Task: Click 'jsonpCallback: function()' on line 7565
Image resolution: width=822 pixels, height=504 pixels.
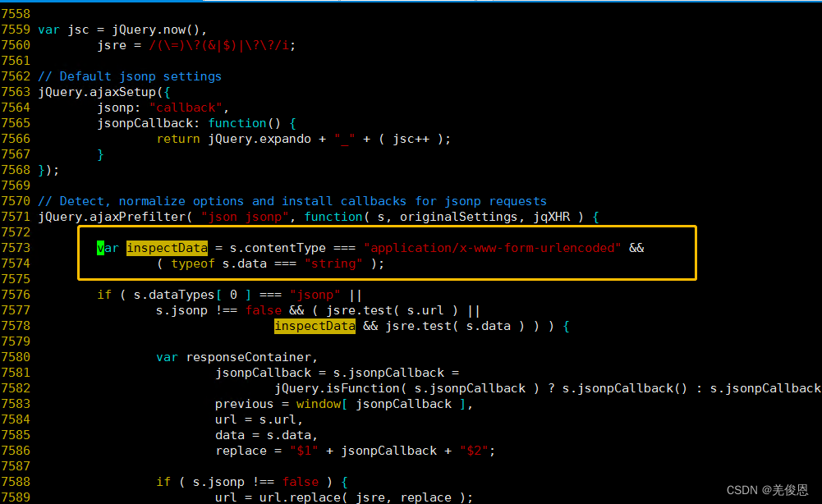Action: 189,123
